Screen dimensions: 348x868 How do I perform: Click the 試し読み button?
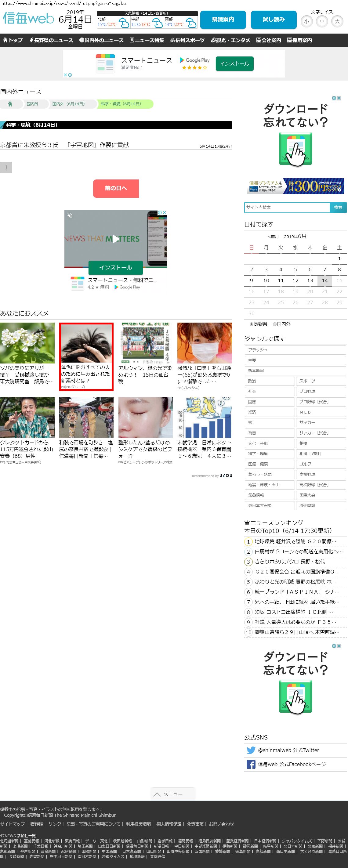pos(274,20)
